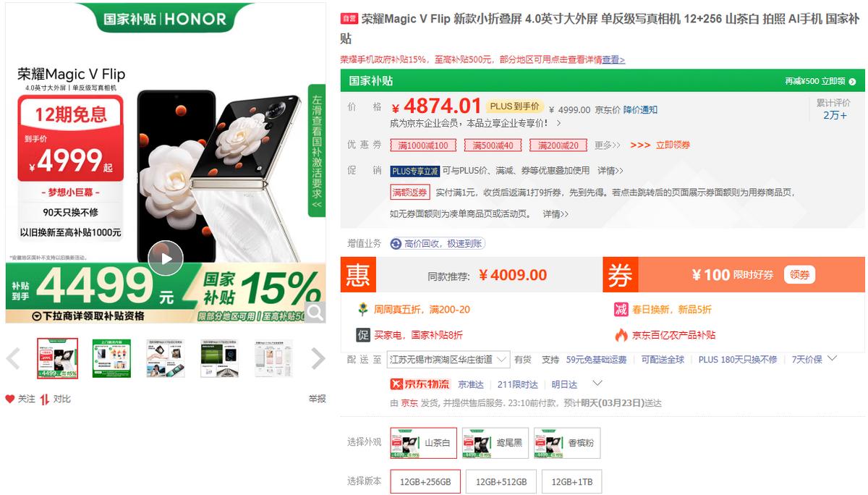Select the 香槟粉 color swatch

(567, 443)
